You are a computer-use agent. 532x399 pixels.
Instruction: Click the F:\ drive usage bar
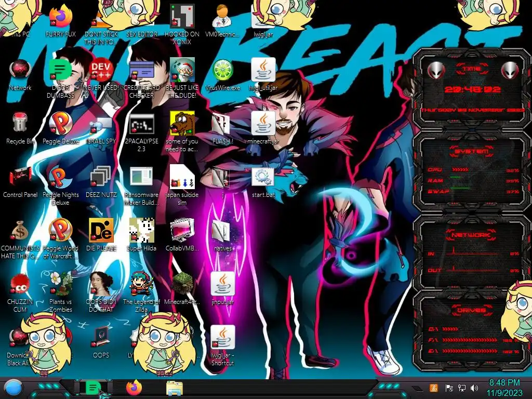coord(470,340)
